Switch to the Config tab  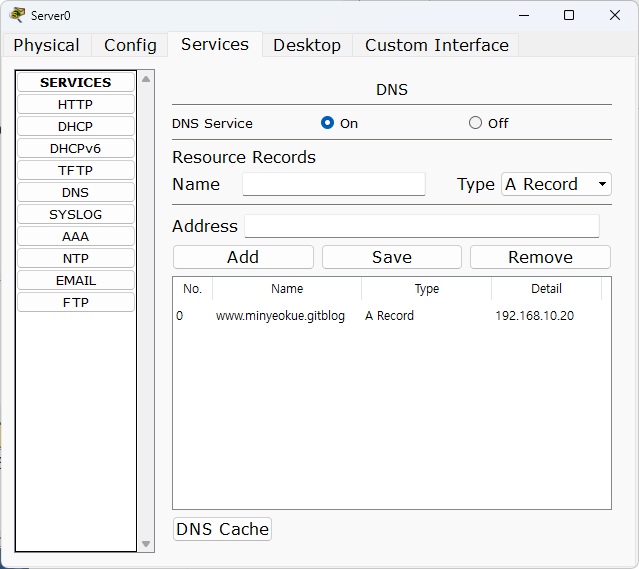click(130, 45)
